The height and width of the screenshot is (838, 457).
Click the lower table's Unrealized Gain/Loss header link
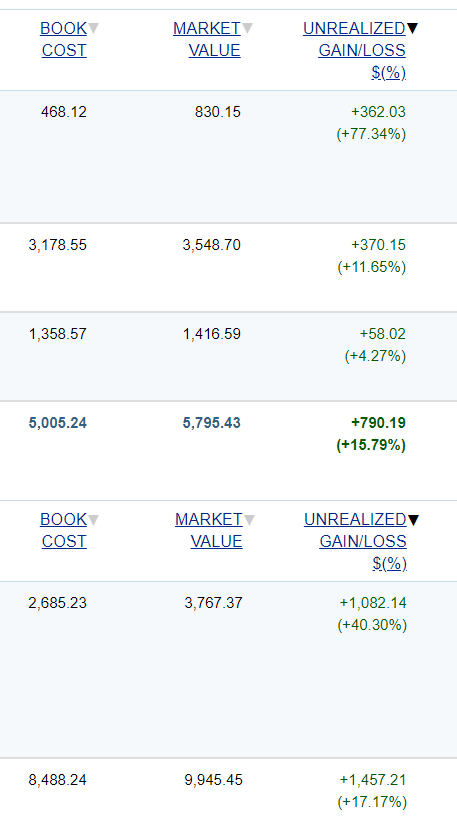click(x=355, y=541)
